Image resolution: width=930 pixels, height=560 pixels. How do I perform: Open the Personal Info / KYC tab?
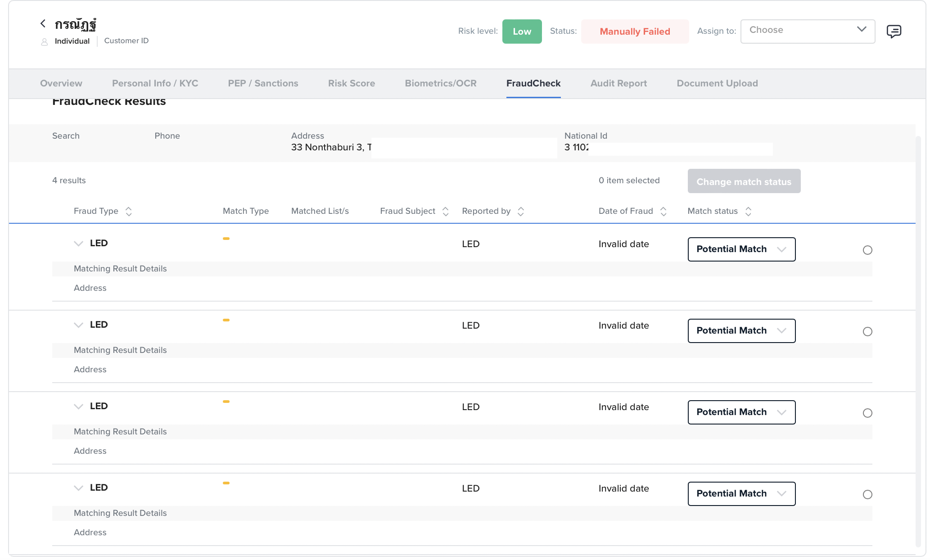pos(155,83)
